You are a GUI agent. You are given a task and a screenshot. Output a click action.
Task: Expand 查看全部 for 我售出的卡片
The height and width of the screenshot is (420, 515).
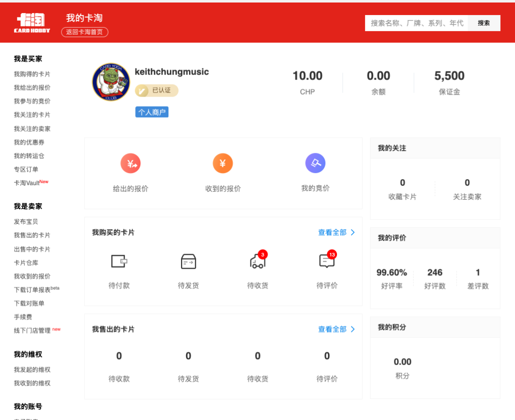(336, 329)
